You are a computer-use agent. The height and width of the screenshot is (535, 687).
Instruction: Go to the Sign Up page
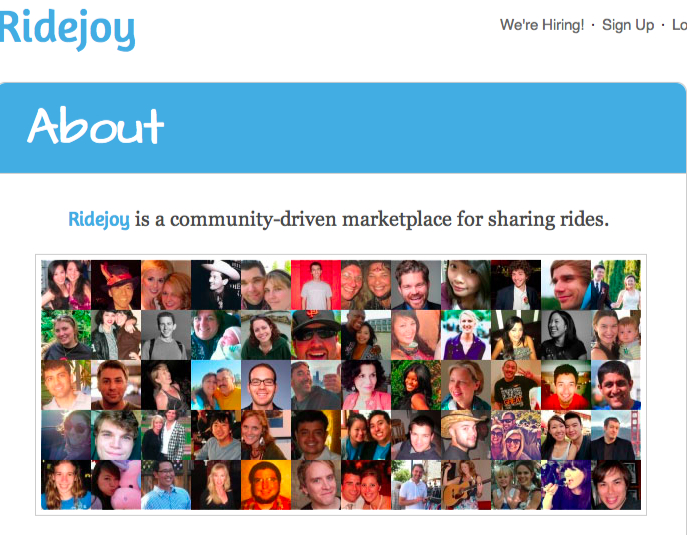(628, 25)
